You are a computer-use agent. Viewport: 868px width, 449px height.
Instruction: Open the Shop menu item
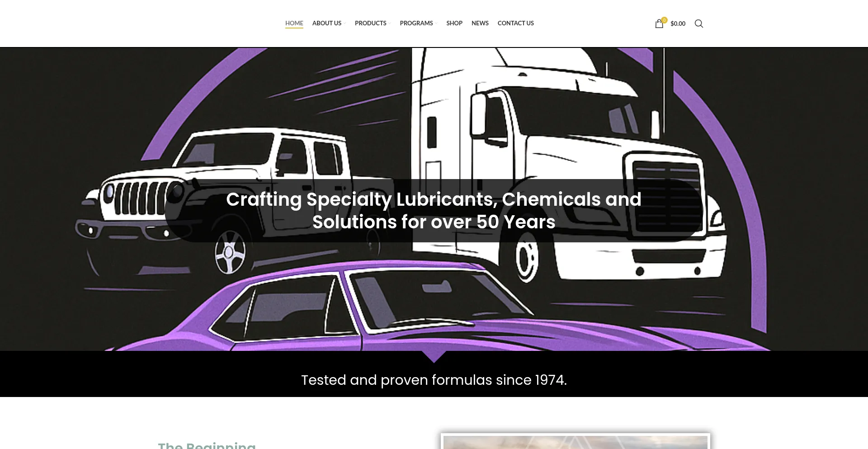point(454,23)
